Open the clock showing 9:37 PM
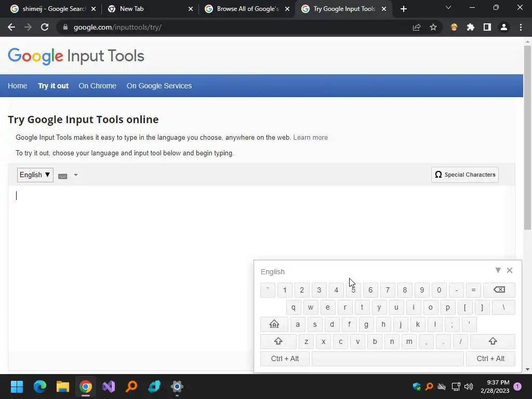Viewport: 532px width, 399px height. pyautogui.click(x=495, y=387)
